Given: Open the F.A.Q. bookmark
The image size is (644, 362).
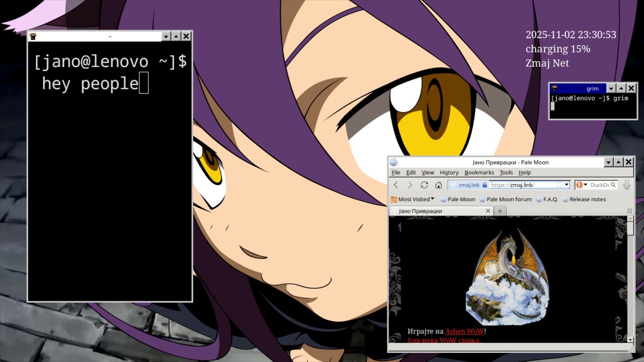Looking at the screenshot, I should coord(547,199).
